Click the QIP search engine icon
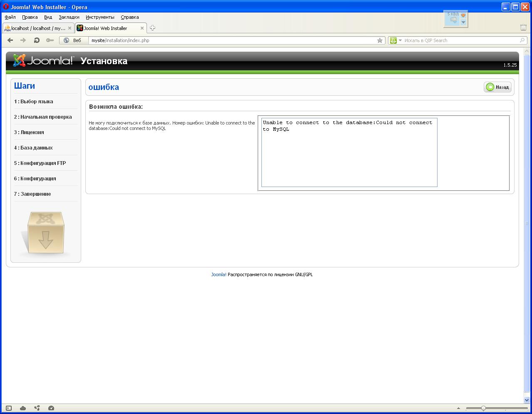Image resolution: width=532 pixels, height=414 pixels. [x=393, y=40]
